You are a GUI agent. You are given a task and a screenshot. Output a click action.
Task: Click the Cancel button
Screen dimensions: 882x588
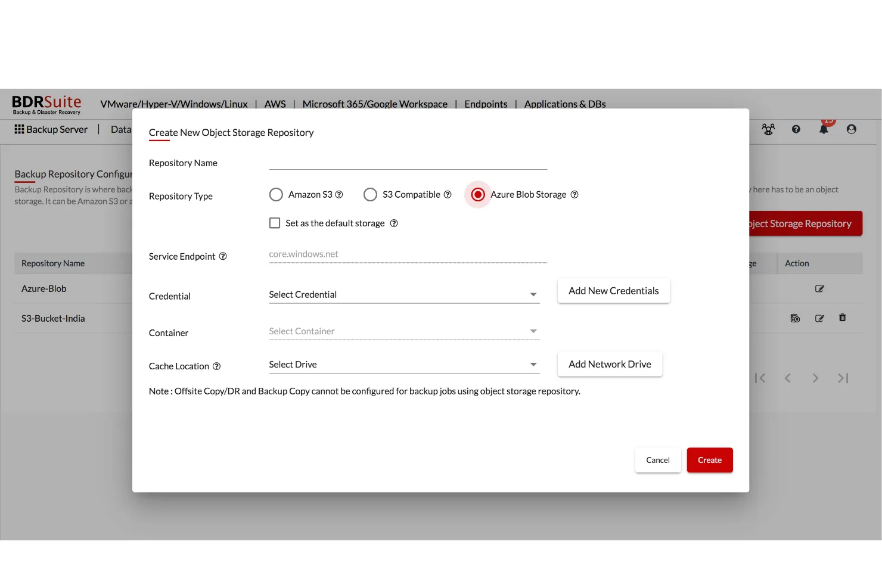click(658, 460)
